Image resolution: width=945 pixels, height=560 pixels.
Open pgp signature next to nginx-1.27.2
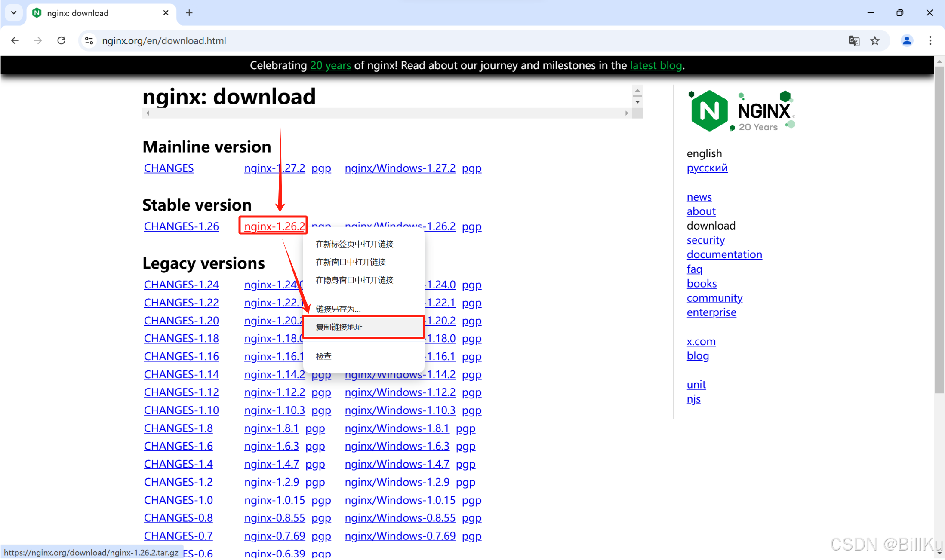pos(321,168)
